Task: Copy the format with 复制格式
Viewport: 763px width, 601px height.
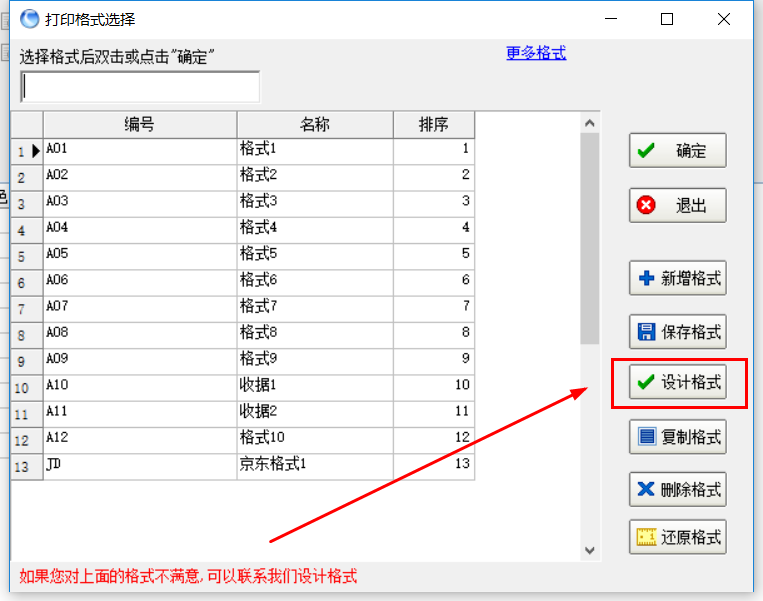Action: pos(677,437)
